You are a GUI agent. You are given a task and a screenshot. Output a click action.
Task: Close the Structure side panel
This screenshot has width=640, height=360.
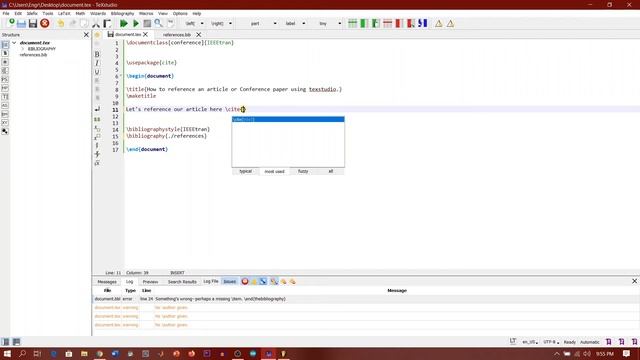[86, 35]
